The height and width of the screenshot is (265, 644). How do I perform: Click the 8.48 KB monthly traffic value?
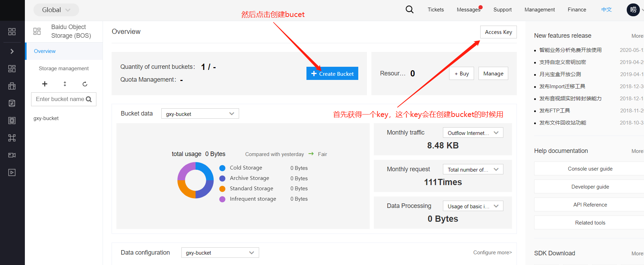(x=443, y=145)
